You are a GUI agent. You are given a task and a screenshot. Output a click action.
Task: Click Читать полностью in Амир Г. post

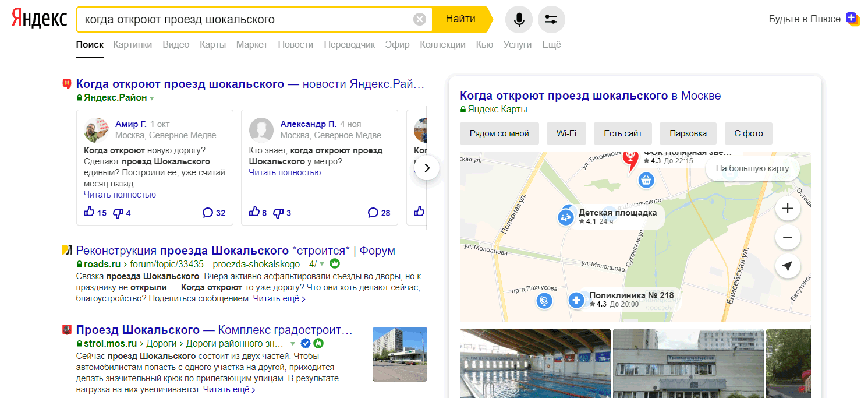(120, 195)
